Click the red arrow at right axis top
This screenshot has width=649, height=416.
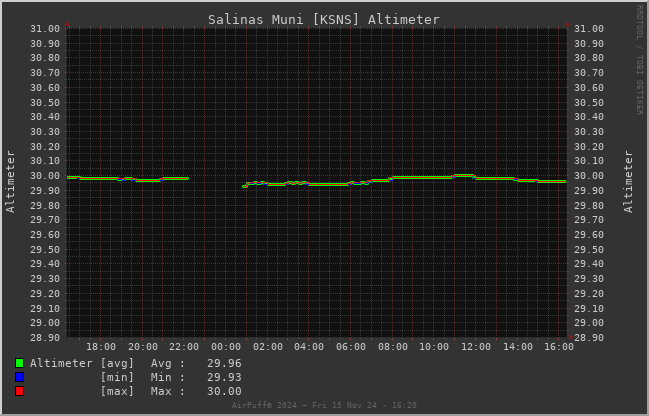click(567, 24)
